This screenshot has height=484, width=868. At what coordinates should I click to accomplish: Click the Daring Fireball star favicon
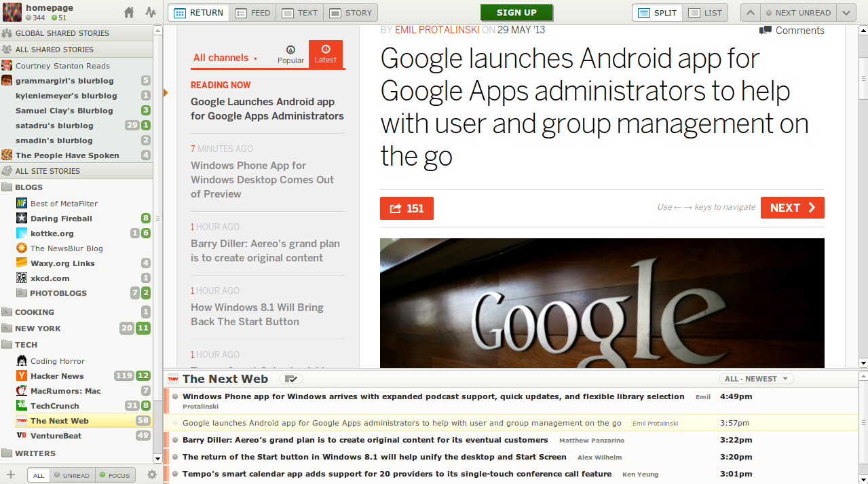pyautogui.click(x=22, y=219)
